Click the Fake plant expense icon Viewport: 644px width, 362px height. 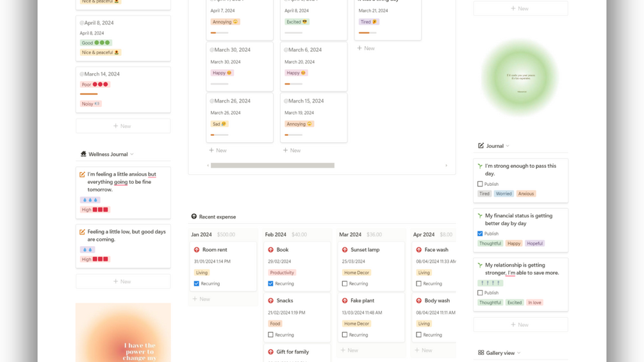(345, 300)
